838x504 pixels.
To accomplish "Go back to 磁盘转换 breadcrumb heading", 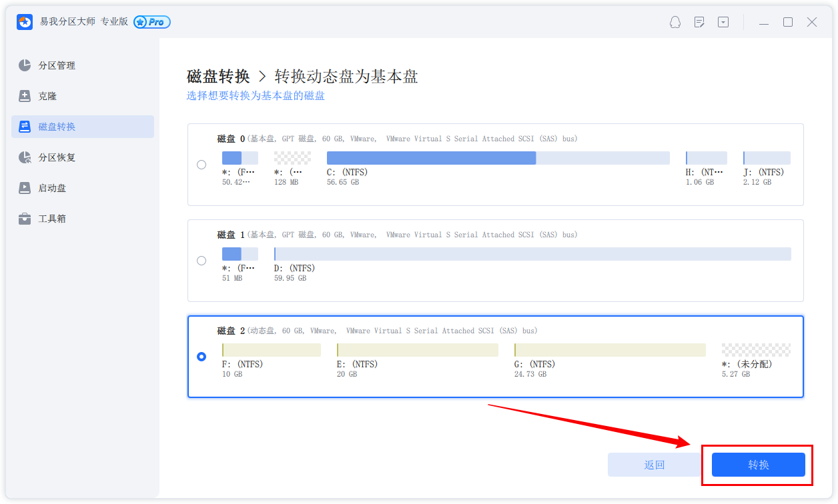I will pyautogui.click(x=218, y=77).
